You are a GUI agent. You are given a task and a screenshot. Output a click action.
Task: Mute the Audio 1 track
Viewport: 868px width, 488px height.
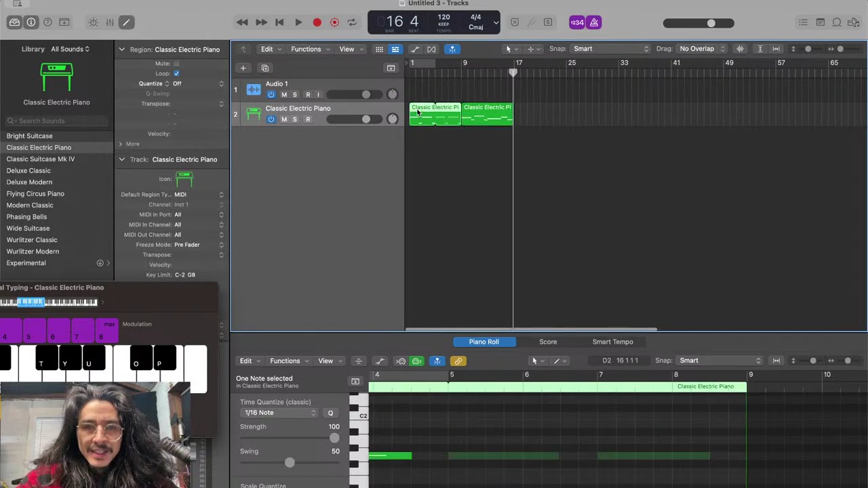pyautogui.click(x=284, y=95)
